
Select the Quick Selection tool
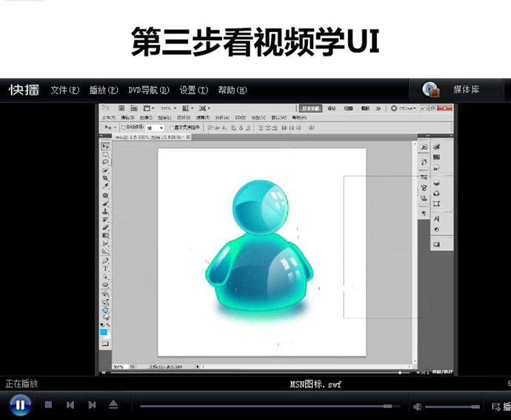pos(105,170)
